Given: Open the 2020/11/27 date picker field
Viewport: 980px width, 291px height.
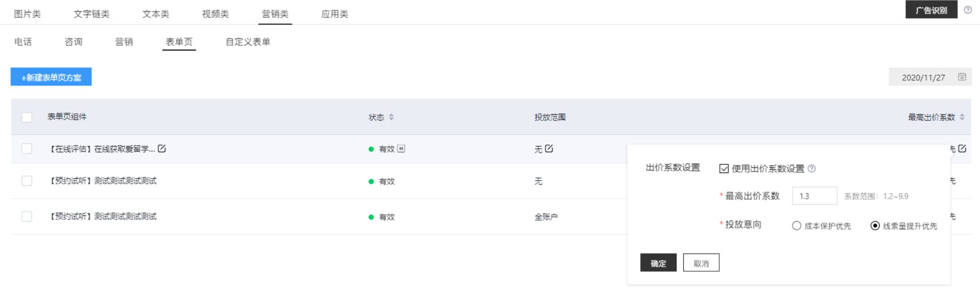Looking at the screenshot, I should coord(924,77).
